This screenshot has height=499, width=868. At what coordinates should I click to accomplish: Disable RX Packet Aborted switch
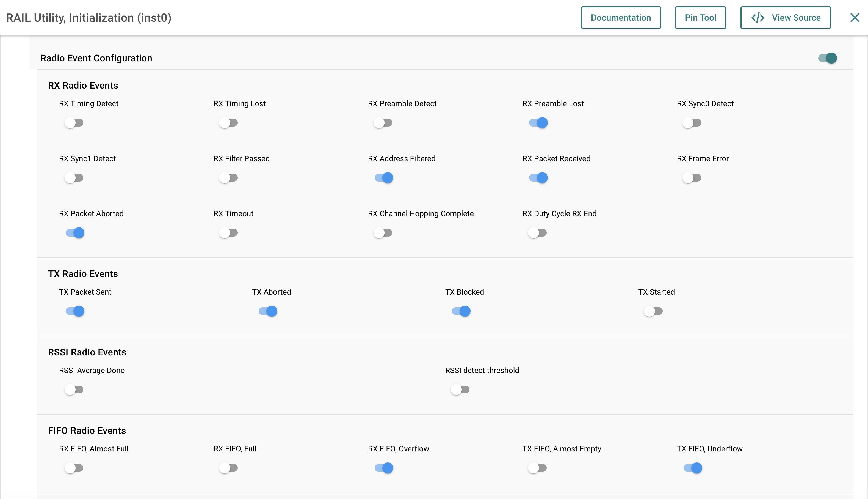[x=75, y=233]
